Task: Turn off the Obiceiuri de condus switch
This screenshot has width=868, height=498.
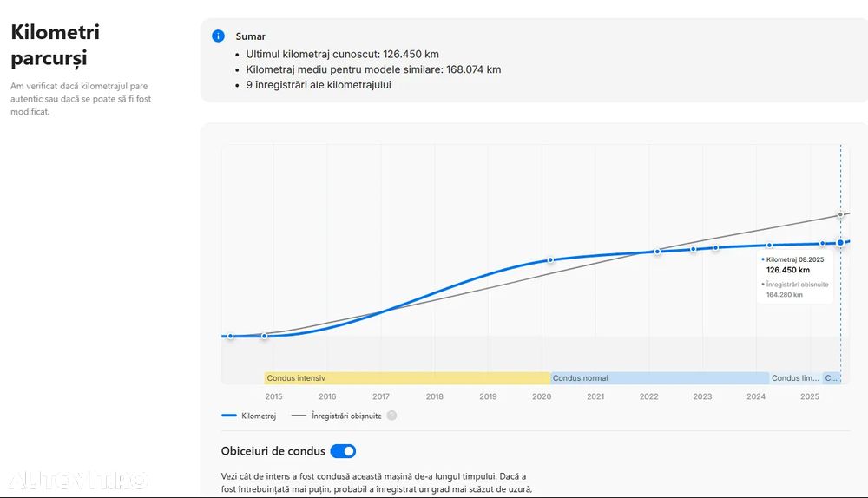Action: [x=343, y=451]
